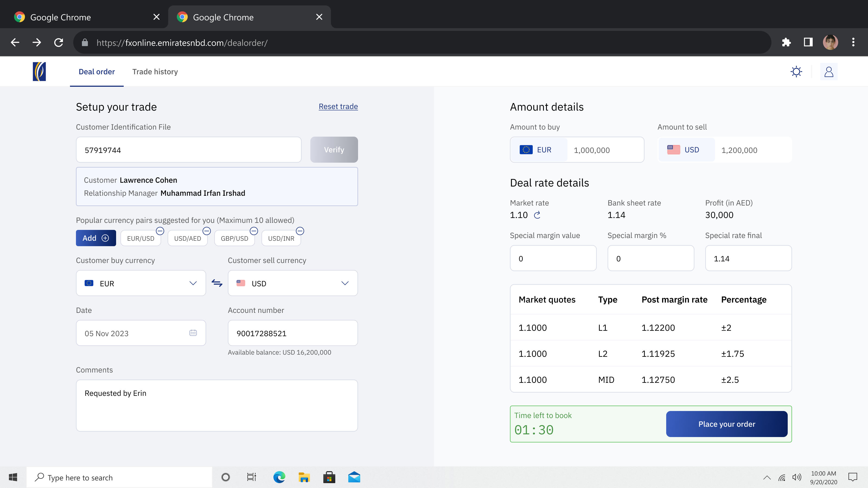Expand the Customer sell currency dropdown
This screenshot has width=868, height=488.
click(x=293, y=283)
